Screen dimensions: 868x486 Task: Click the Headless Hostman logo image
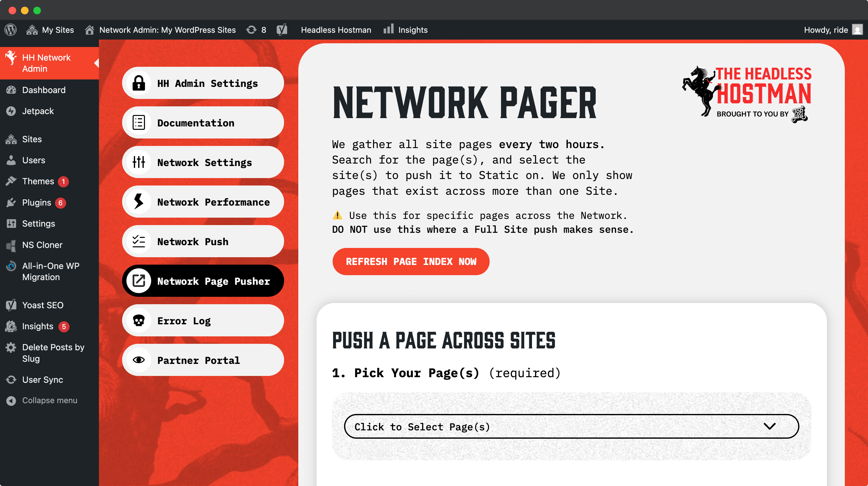click(747, 94)
